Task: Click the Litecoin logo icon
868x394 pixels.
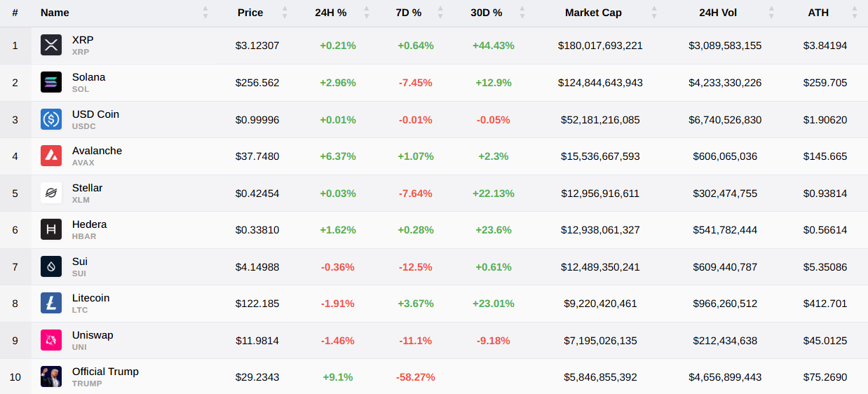Action: [x=51, y=303]
